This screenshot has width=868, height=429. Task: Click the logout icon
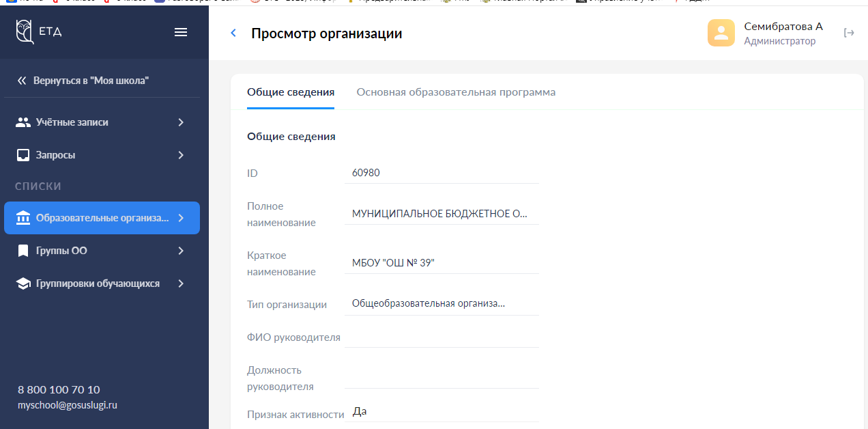click(849, 33)
